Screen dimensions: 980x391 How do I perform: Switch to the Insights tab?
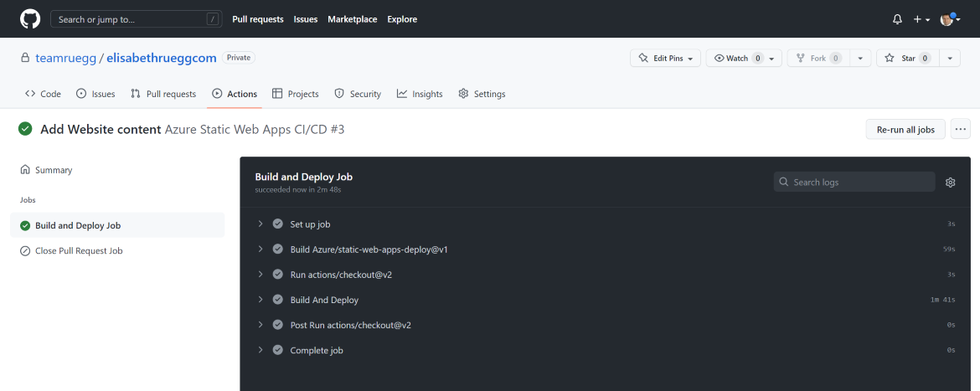click(x=420, y=94)
